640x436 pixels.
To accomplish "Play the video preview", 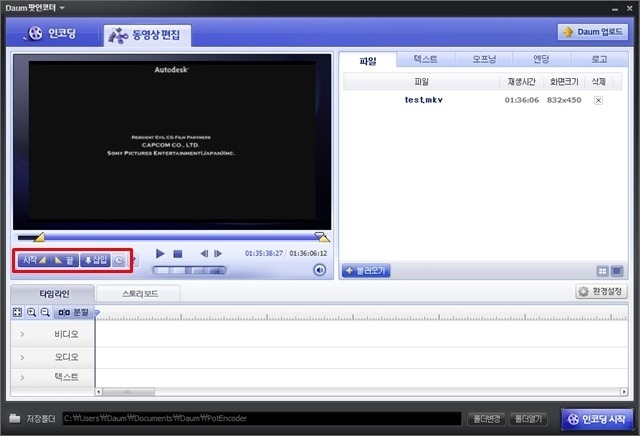I will (160, 254).
